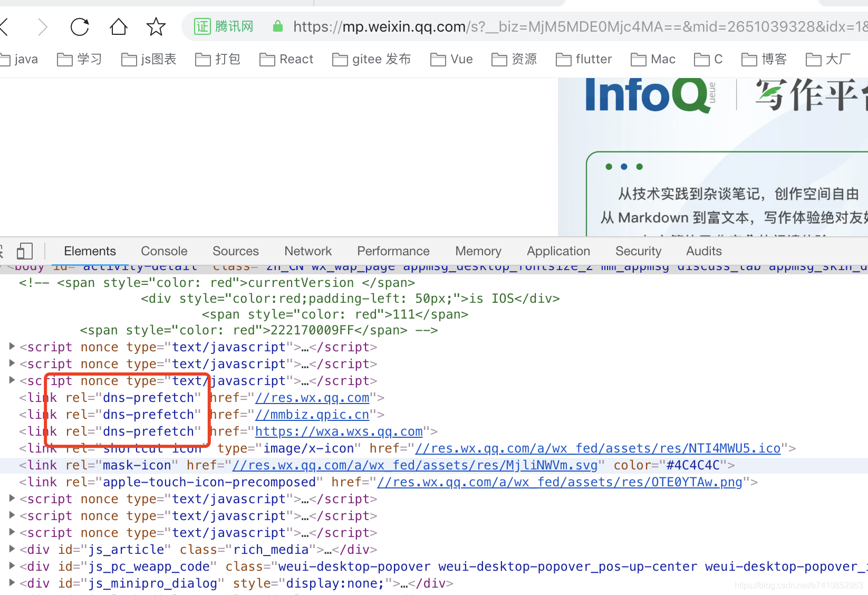868x595 pixels.
Task: Click the browser forward arrow
Action: pyautogui.click(x=43, y=26)
